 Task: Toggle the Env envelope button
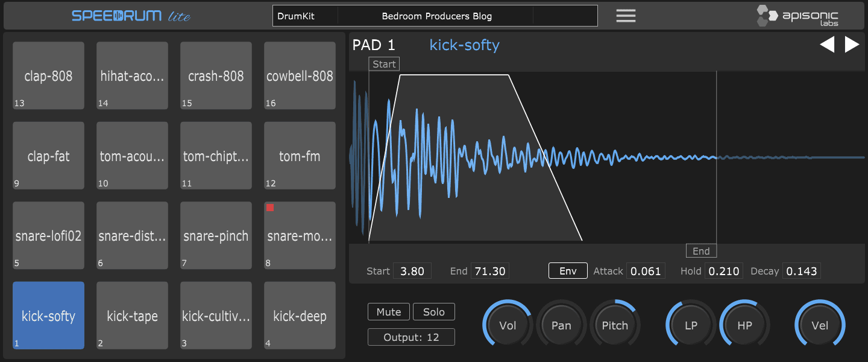568,271
